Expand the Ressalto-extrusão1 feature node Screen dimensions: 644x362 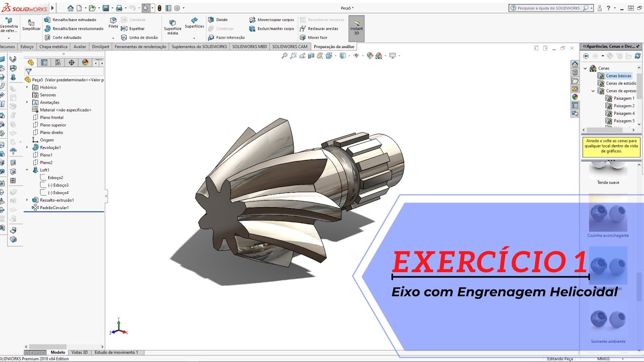pyautogui.click(x=27, y=200)
